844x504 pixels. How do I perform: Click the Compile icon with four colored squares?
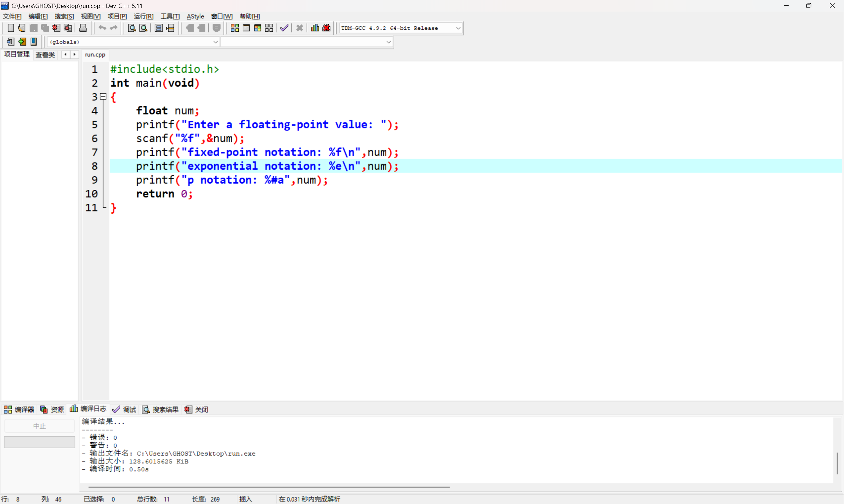pyautogui.click(x=235, y=28)
